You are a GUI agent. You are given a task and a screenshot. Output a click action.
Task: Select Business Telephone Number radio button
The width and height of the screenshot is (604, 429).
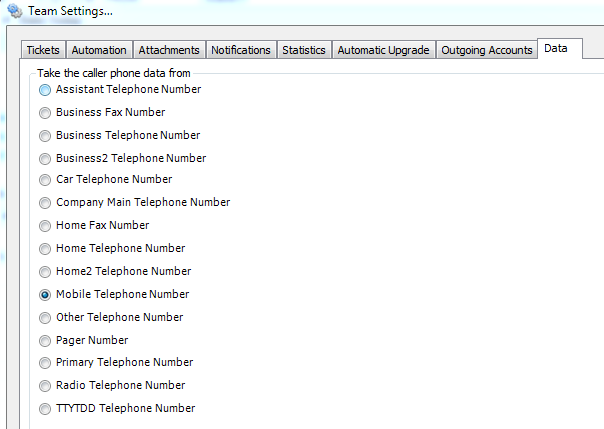click(x=45, y=136)
